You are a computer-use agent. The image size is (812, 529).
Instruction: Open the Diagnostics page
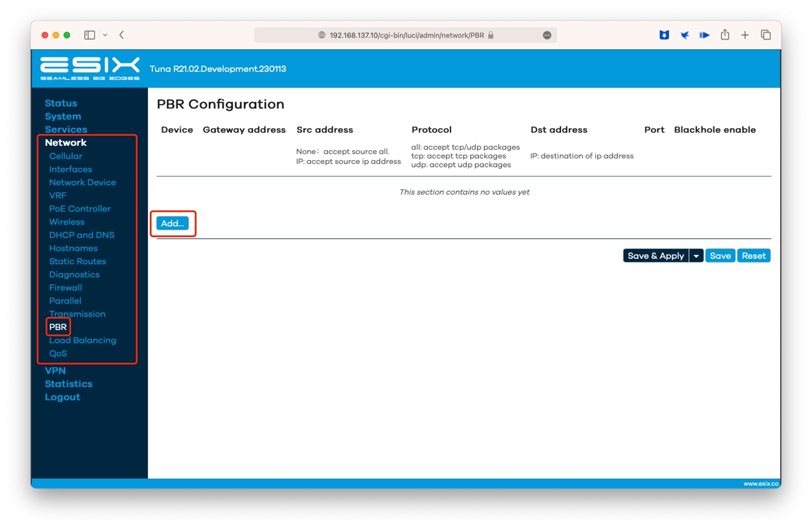[x=75, y=275]
